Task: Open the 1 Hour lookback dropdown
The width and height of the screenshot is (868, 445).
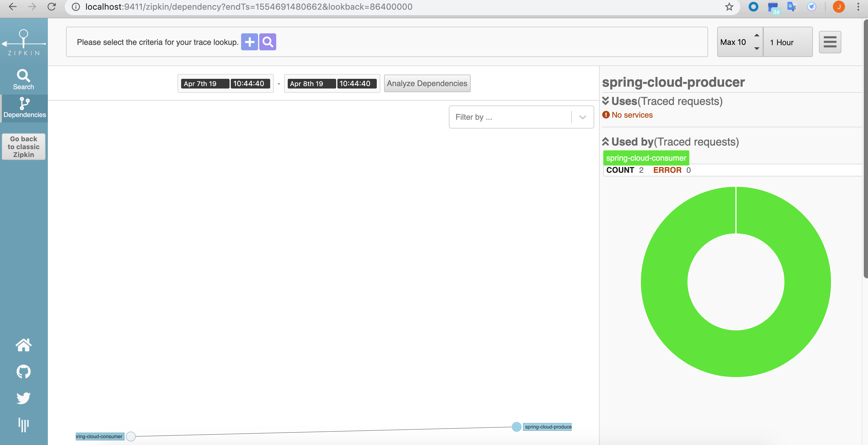Action: (788, 42)
